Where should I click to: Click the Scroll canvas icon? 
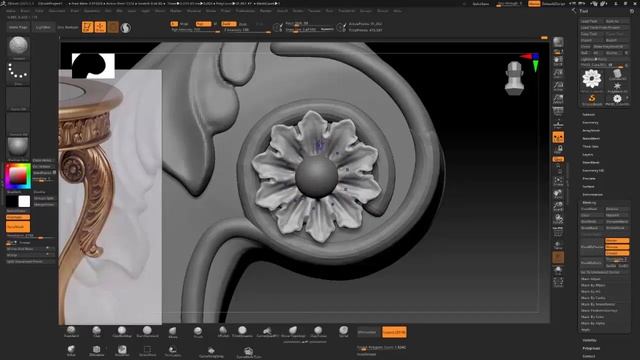558,61
